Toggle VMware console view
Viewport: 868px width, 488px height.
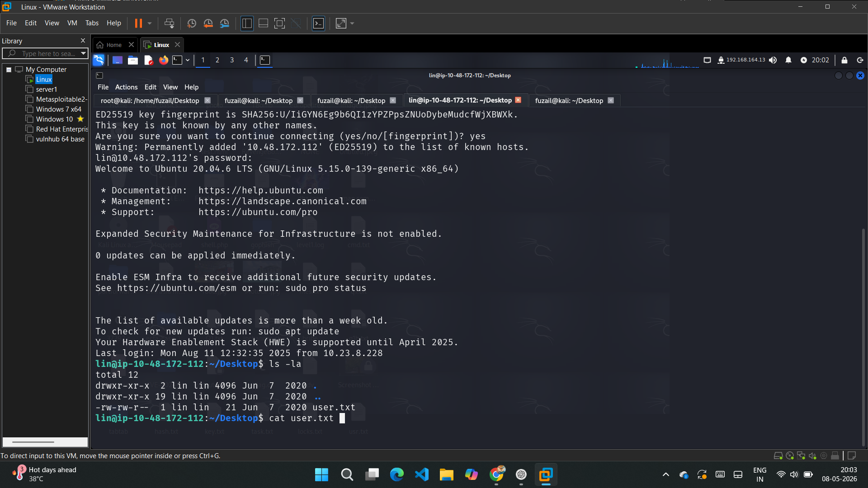[x=319, y=23]
